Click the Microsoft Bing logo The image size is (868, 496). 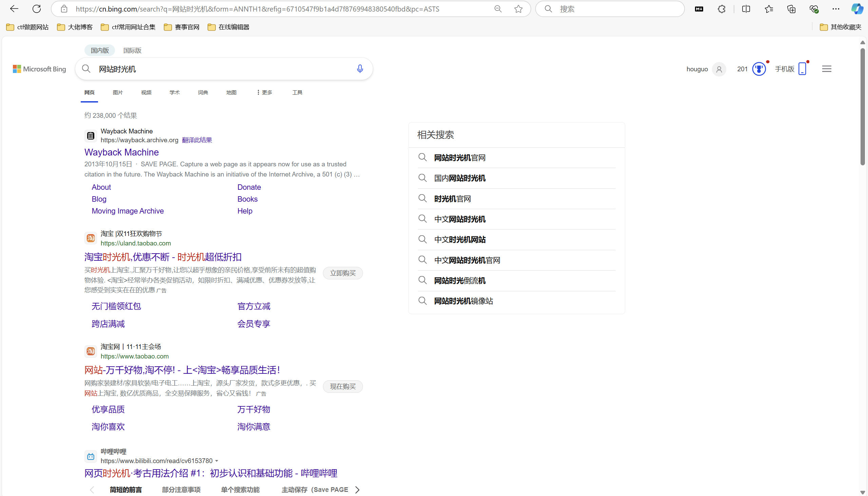[x=39, y=69]
